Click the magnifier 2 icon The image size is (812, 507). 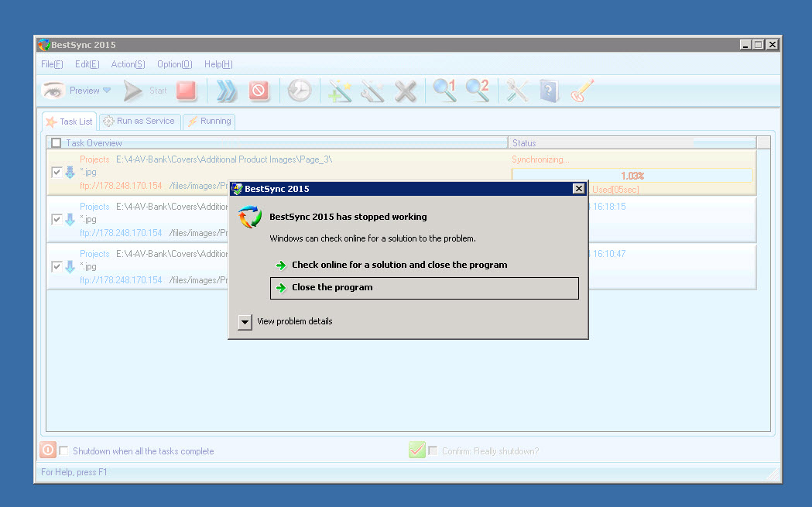click(x=478, y=90)
